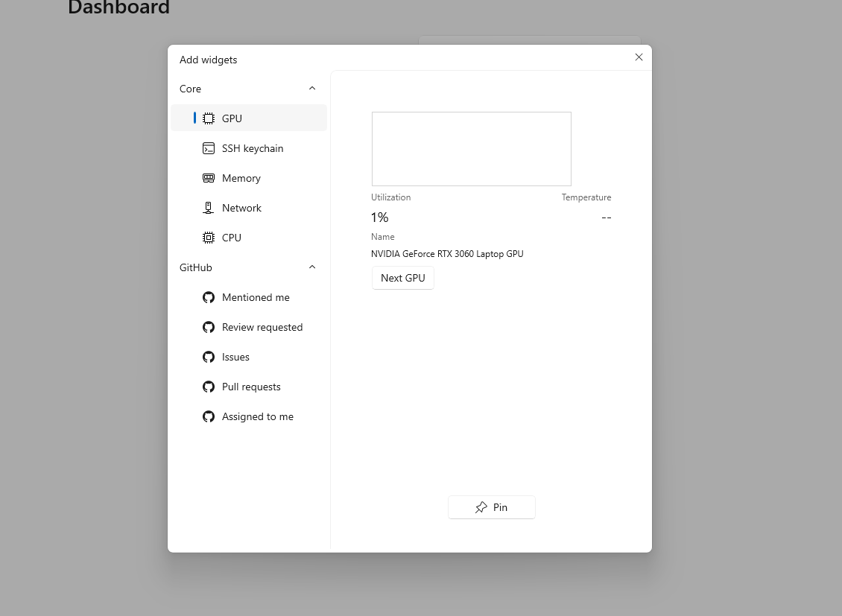The image size is (842, 616).
Task: Open the Network widget label
Action: [x=241, y=209]
